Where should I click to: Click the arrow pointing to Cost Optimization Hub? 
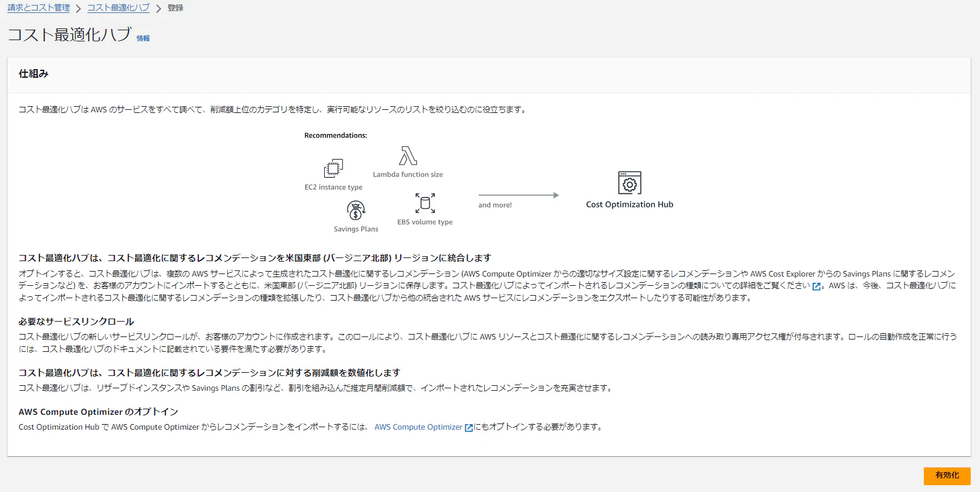point(519,195)
